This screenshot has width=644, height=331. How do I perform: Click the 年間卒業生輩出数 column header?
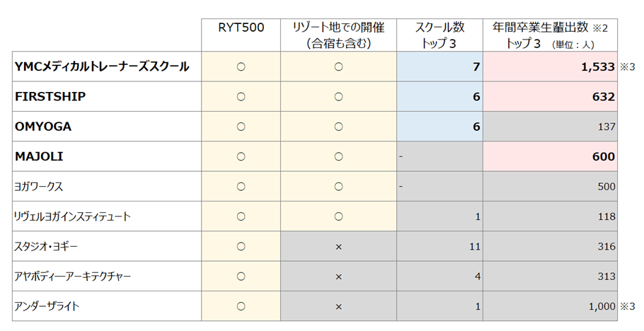[x=550, y=35]
